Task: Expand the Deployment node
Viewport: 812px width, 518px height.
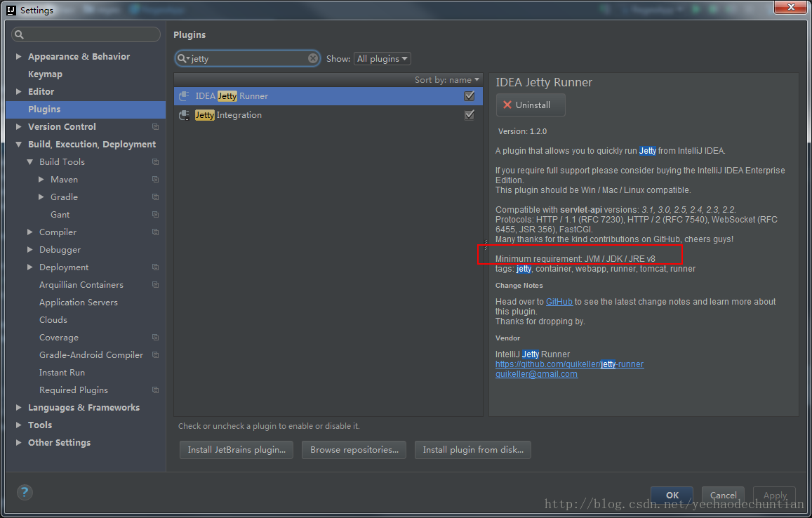Action: (x=30, y=267)
